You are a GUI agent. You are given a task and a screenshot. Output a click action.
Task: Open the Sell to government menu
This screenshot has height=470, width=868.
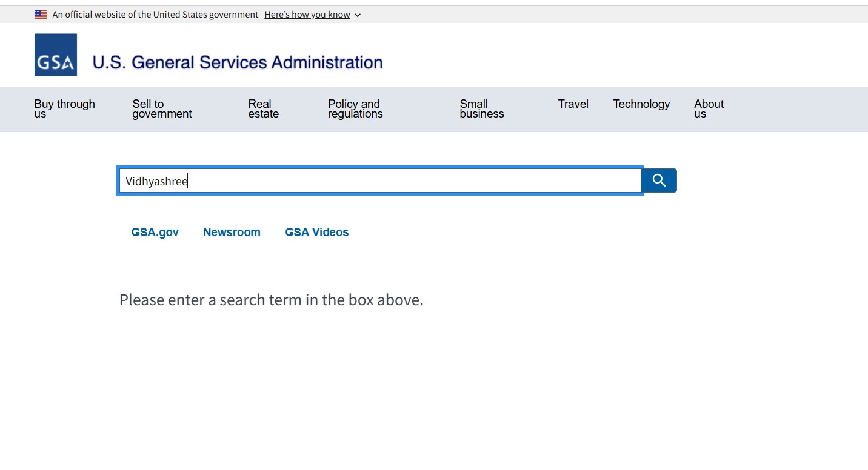[162, 109]
